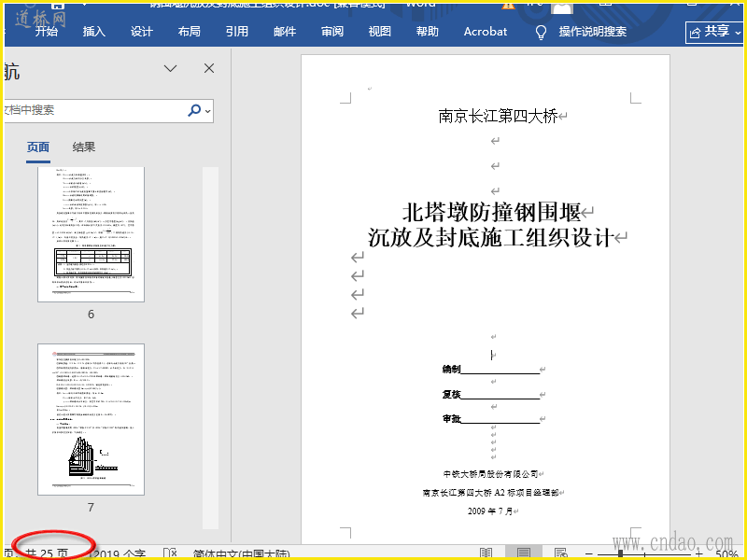The width and height of the screenshot is (747, 560).
Task: Close the navigation pane
Action: coord(209,68)
